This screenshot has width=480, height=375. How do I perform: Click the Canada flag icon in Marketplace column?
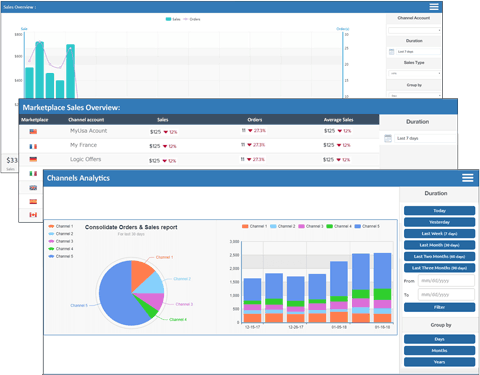[33, 215]
